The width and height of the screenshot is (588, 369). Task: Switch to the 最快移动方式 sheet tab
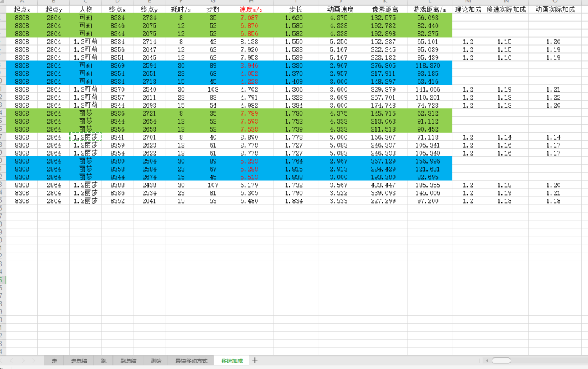(191, 361)
